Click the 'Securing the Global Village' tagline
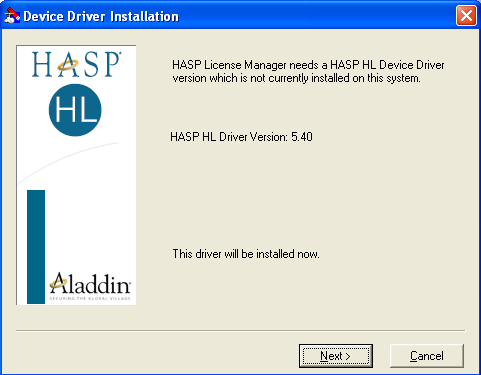Screen dimensions: 481x375 click(90, 298)
